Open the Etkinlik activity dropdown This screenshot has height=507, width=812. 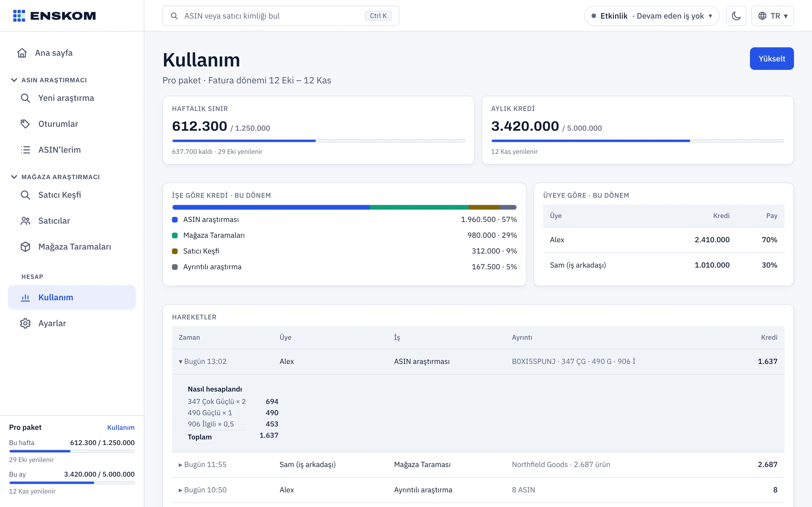click(651, 16)
